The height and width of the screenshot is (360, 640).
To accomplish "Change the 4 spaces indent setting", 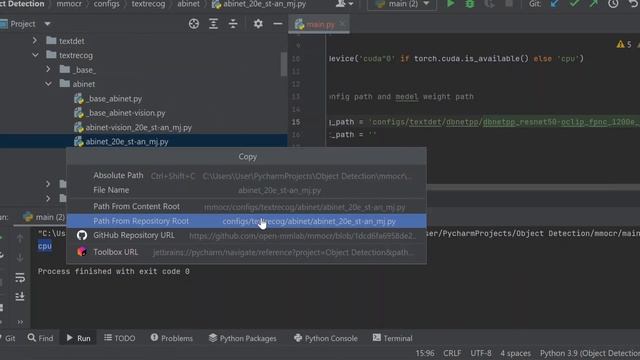I will pyautogui.click(x=516, y=353).
